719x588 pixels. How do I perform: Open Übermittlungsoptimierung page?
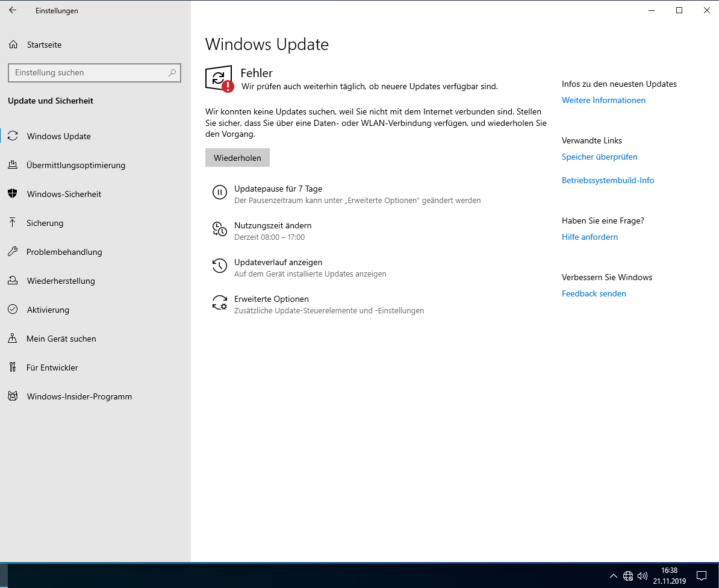pyautogui.click(x=76, y=165)
